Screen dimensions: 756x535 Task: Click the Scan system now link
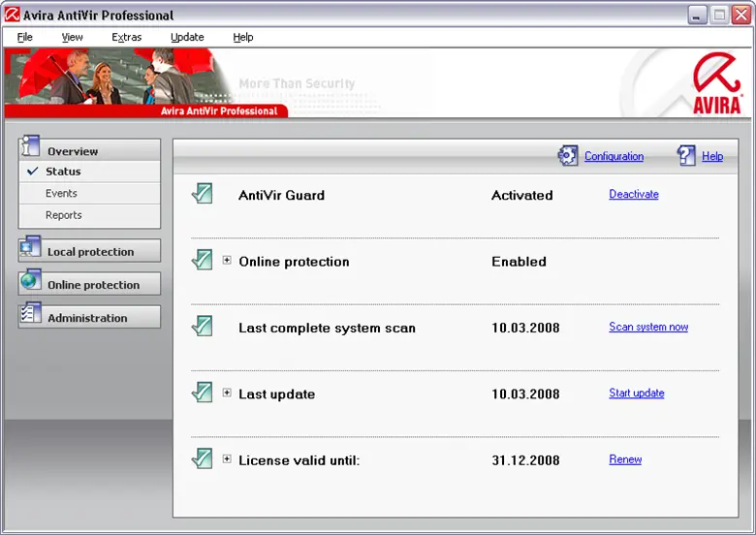[647, 328]
